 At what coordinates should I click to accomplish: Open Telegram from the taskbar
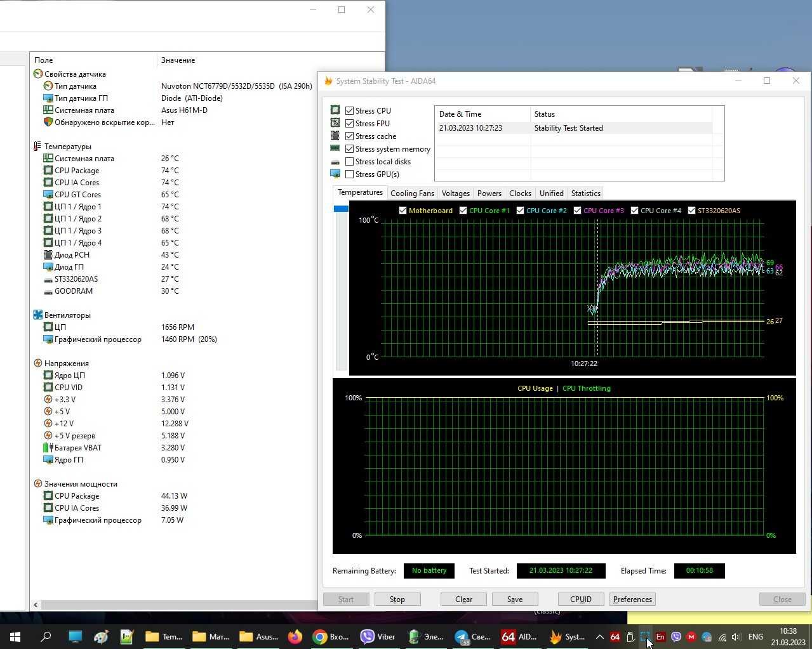[473, 636]
